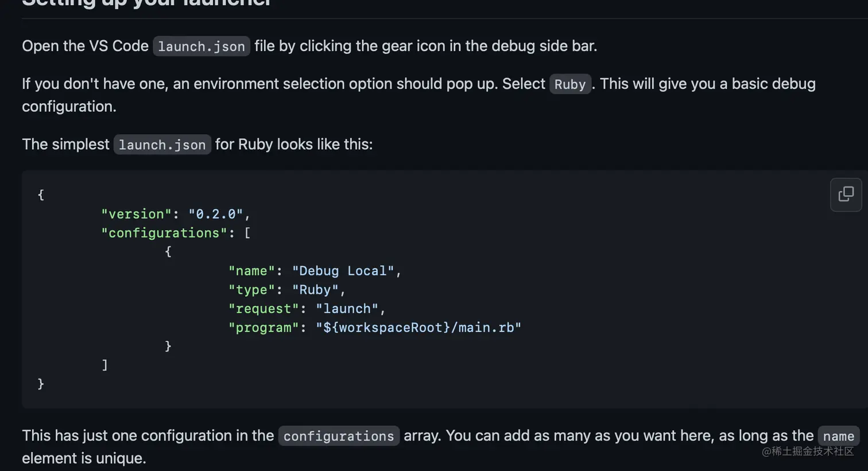Image resolution: width=868 pixels, height=471 pixels.
Task: Click the "type" key in the code
Action: click(x=251, y=290)
